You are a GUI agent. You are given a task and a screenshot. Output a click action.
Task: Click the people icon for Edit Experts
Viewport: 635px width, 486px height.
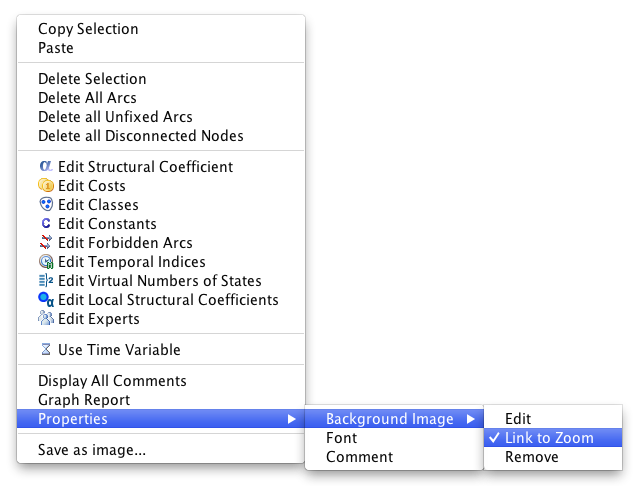[x=46, y=318]
